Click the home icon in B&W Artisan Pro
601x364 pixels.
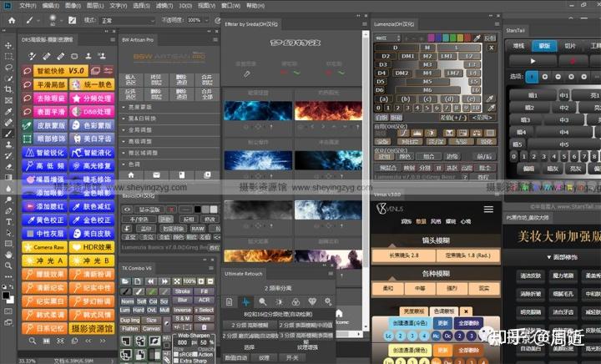131,175
